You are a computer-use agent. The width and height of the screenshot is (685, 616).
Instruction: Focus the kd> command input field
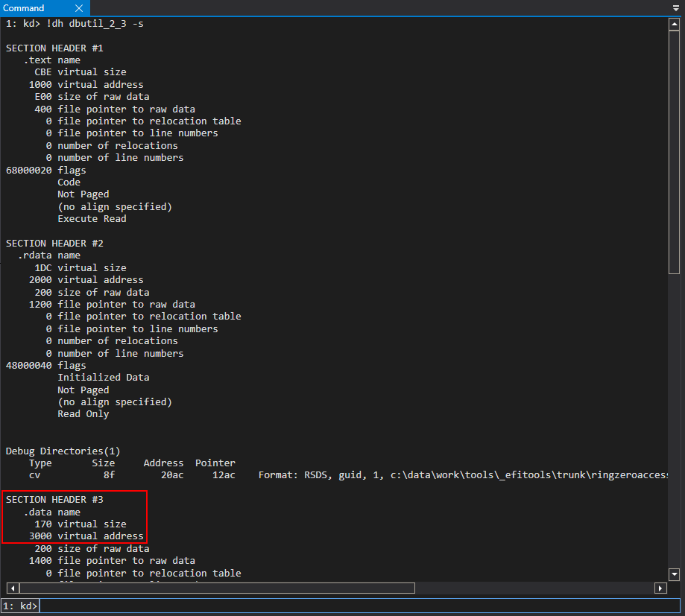358,606
